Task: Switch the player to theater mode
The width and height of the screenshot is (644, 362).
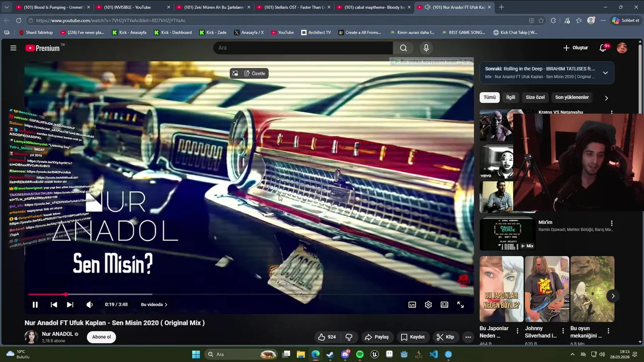Action: point(444,305)
